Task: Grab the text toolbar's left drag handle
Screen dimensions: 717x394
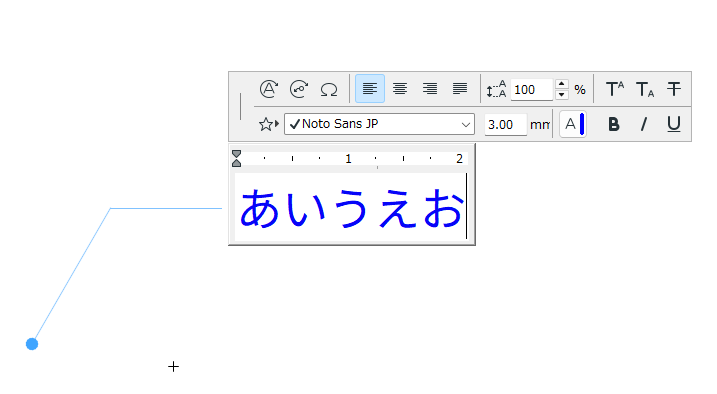Action: tap(241, 106)
